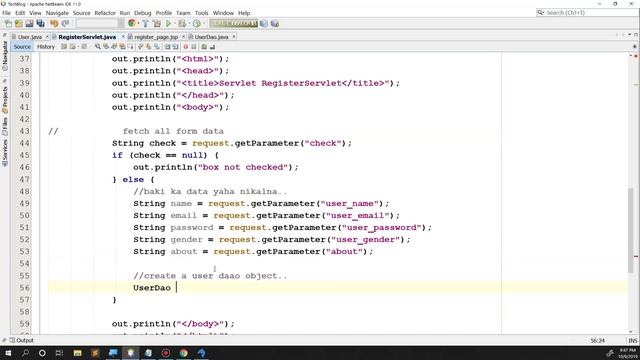Open the Navigator side panel

[x=5, y=56]
